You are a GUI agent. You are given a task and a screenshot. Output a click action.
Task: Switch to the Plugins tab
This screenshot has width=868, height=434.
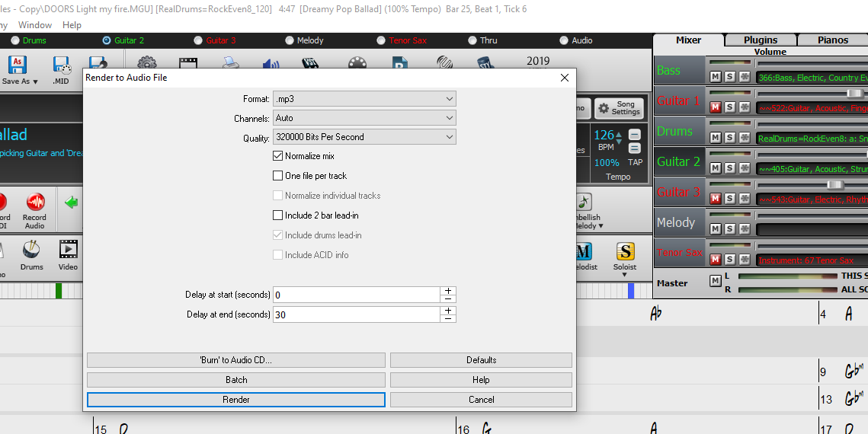[x=761, y=40]
